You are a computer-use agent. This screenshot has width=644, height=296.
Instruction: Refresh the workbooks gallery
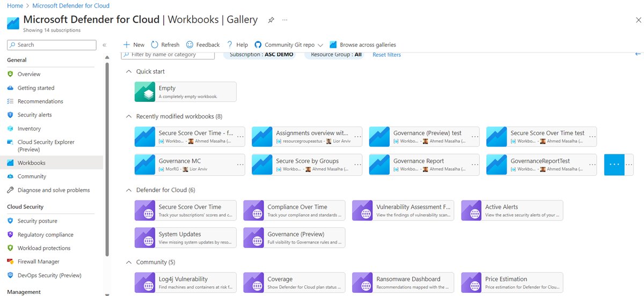(165, 45)
